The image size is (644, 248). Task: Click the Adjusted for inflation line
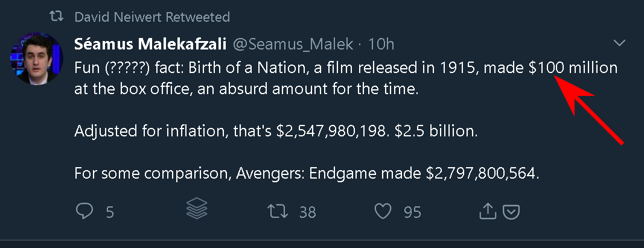point(275,131)
